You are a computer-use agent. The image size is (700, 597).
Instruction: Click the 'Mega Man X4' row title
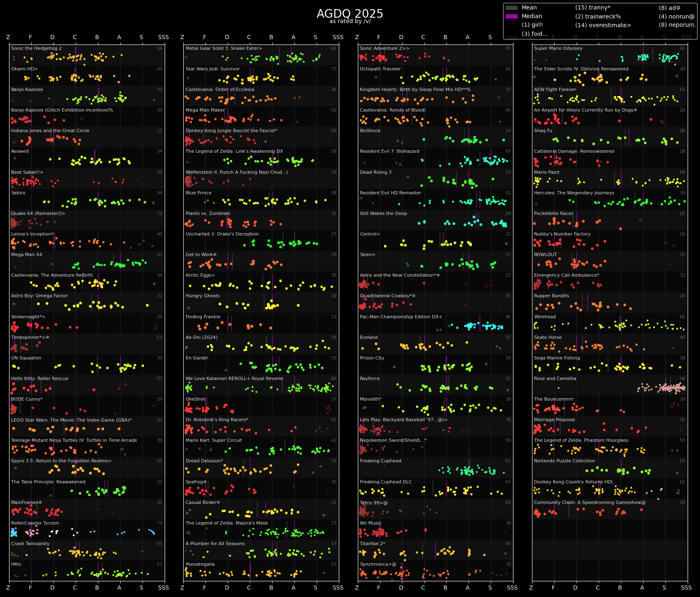click(26, 255)
